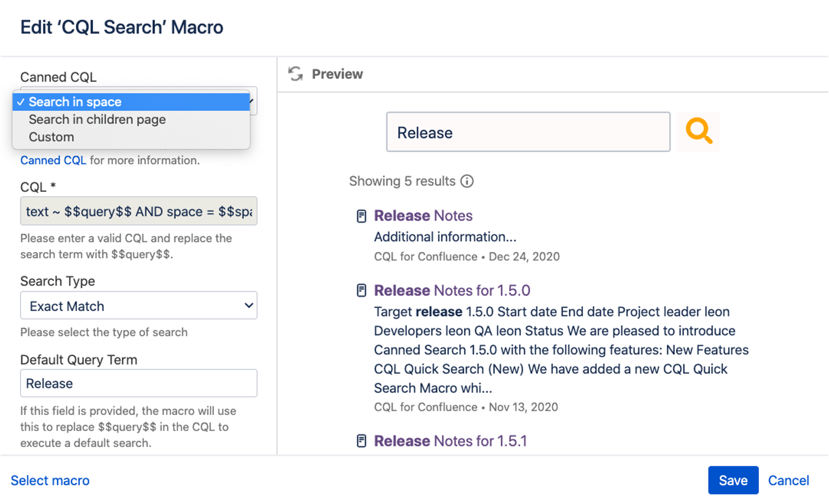
Task: Click the info icon beside results count
Action: tap(467, 181)
